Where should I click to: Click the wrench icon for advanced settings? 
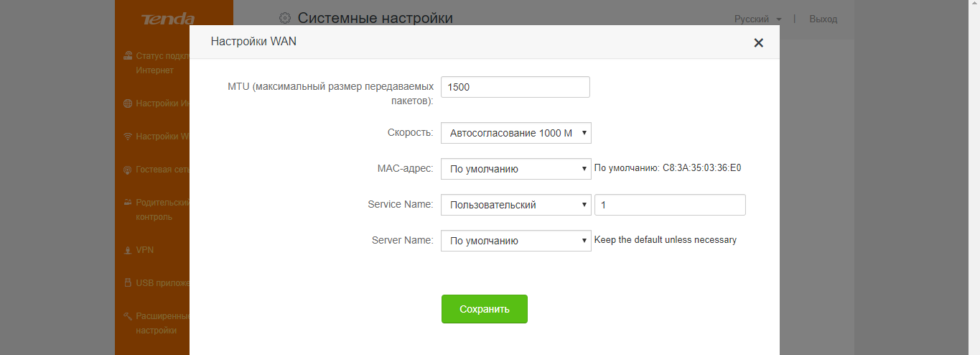(x=128, y=315)
